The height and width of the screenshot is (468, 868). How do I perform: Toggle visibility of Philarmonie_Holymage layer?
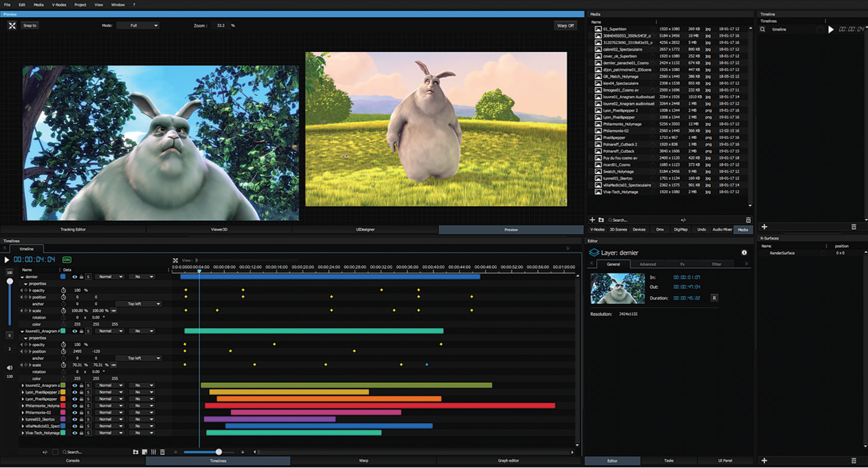point(75,406)
